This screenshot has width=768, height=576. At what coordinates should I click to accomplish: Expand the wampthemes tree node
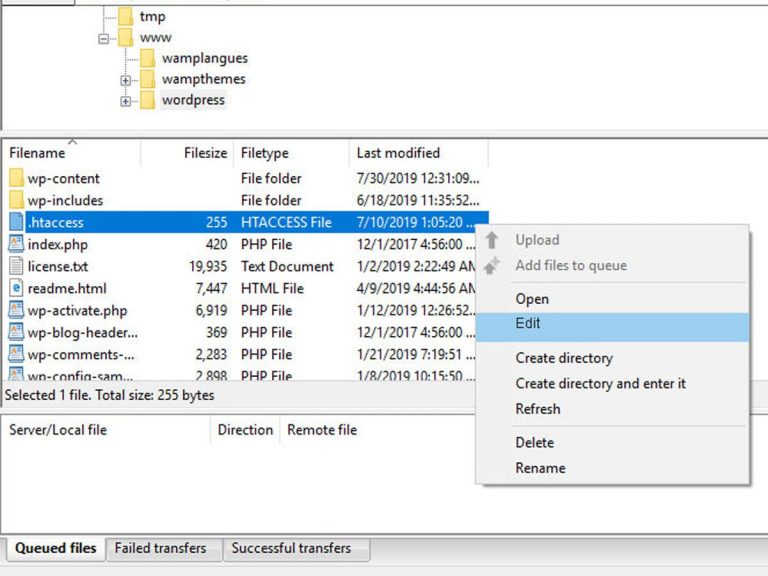(x=125, y=80)
